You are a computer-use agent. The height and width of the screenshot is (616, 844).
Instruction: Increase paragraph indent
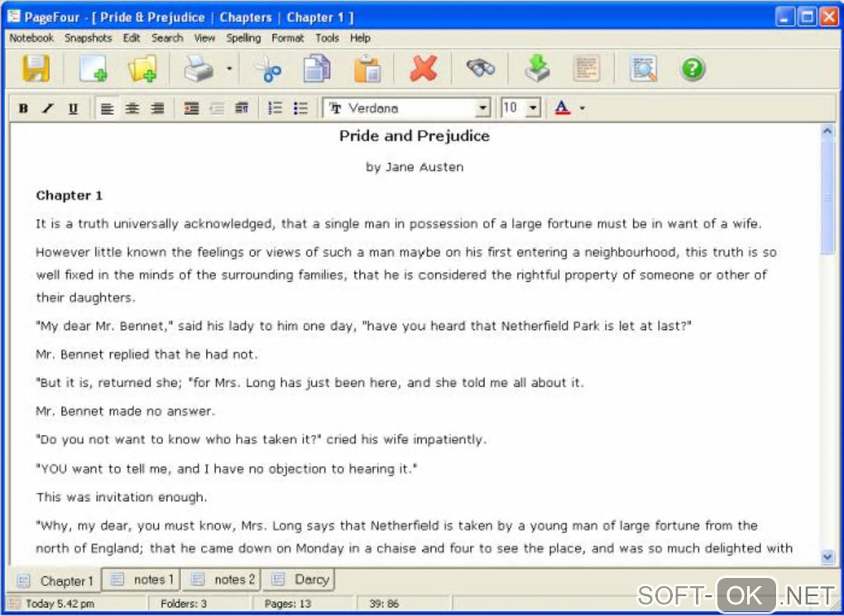192,108
